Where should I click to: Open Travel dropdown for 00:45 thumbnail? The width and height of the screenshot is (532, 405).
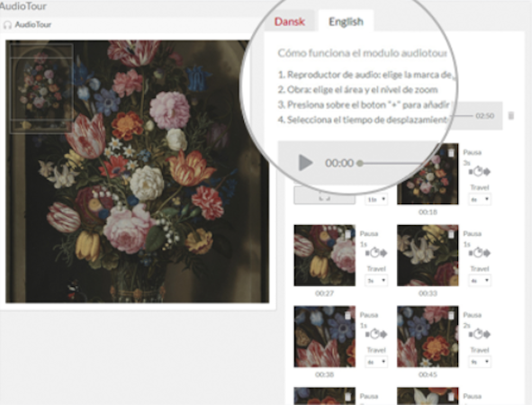click(480, 362)
